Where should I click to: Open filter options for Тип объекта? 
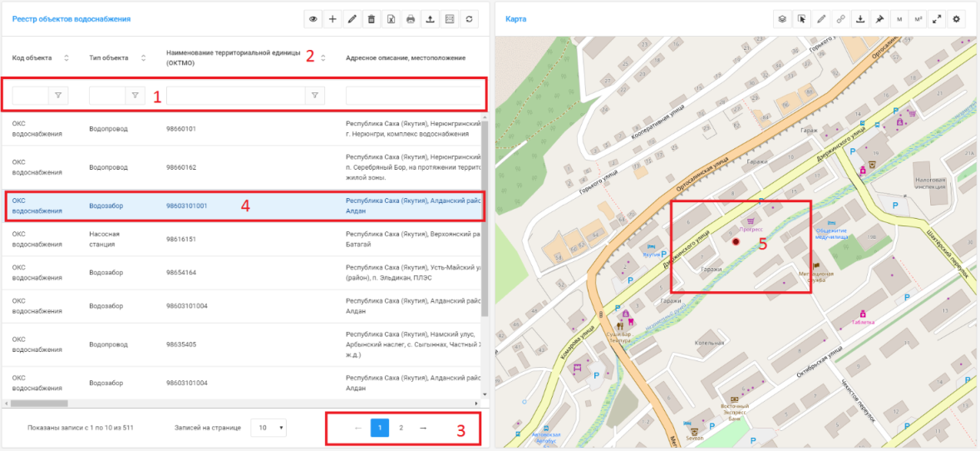[135, 97]
